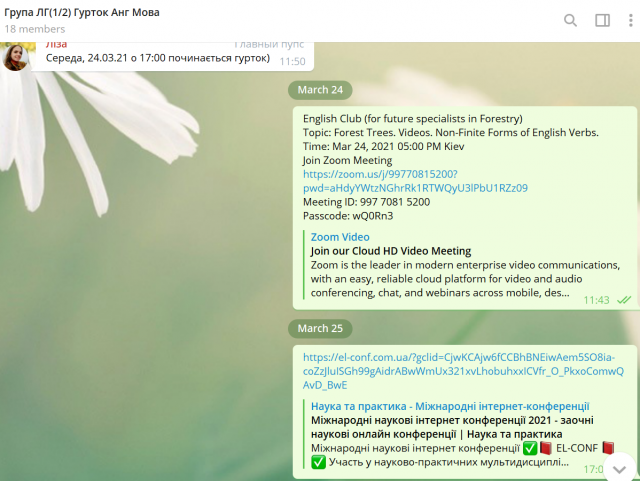Open the three-dot chat options menu
The width and height of the screenshot is (640, 481).
point(631,20)
